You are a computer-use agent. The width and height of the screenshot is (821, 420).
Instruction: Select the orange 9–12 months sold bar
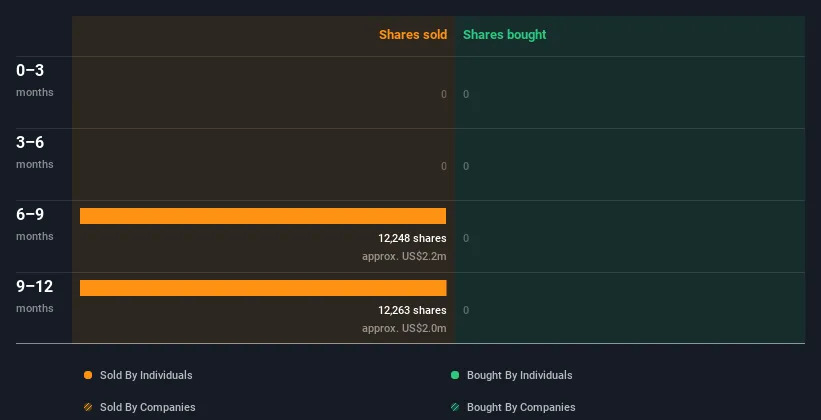click(263, 288)
